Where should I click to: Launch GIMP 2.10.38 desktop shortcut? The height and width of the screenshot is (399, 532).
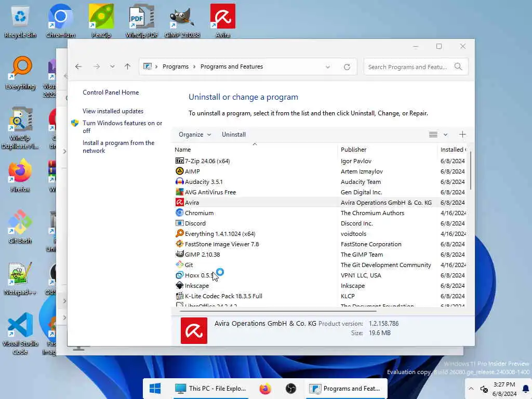pyautogui.click(x=182, y=21)
